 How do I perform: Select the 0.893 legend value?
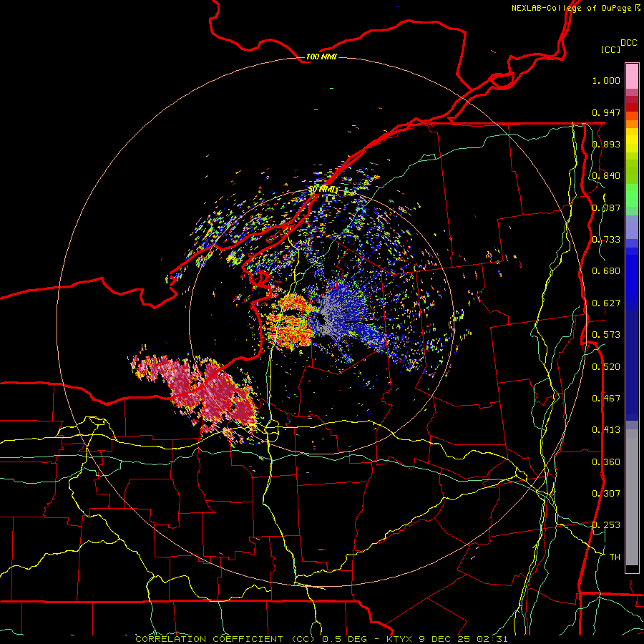pyautogui.click(x=606, y=144)
